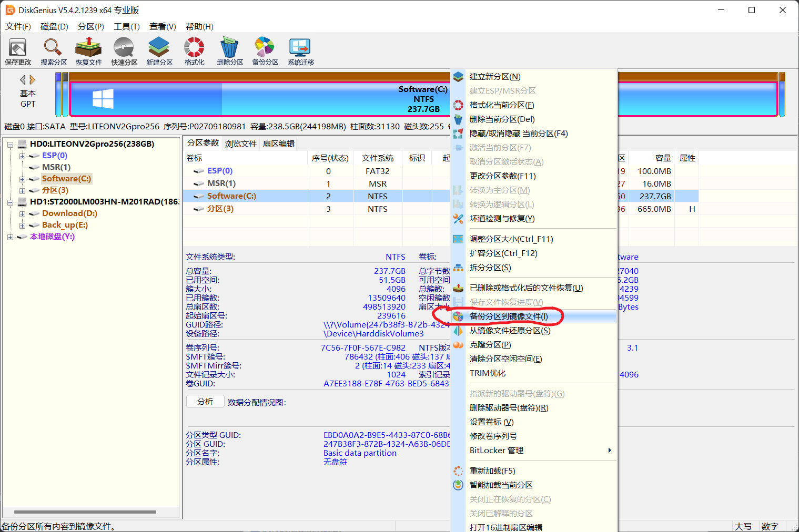Pick 备份分区到镜像文件(I) menu entry

click(533, 316)
